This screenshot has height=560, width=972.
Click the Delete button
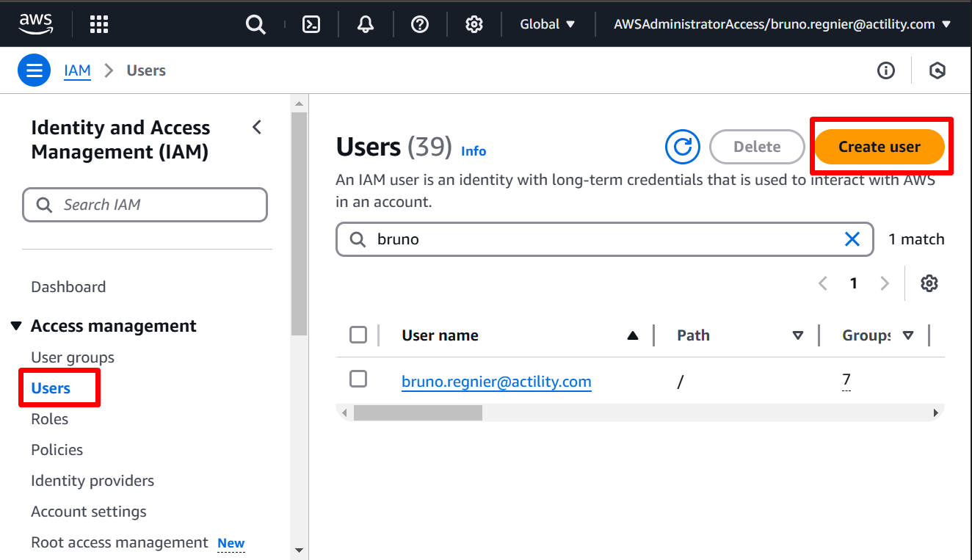(757, 147)
